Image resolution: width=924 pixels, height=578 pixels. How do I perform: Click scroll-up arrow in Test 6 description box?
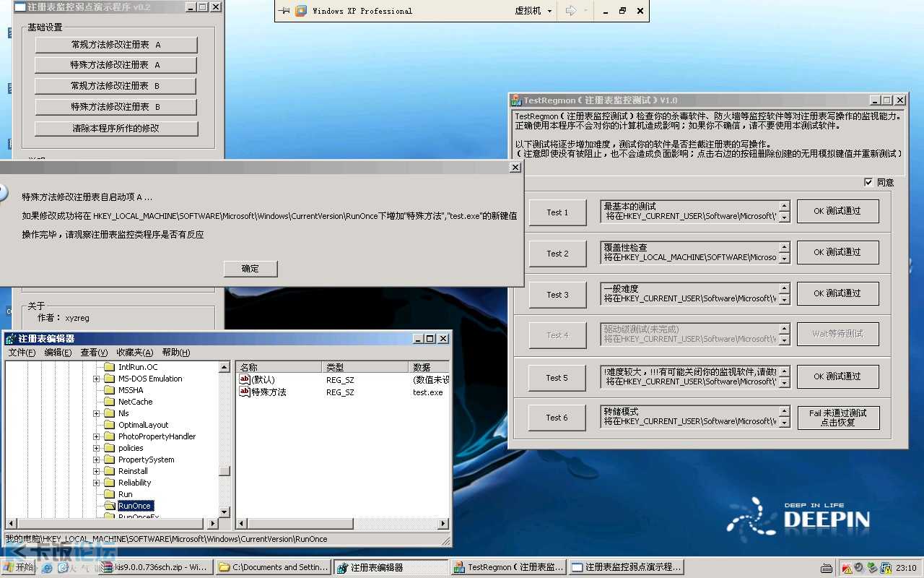(x=785, y=413)
